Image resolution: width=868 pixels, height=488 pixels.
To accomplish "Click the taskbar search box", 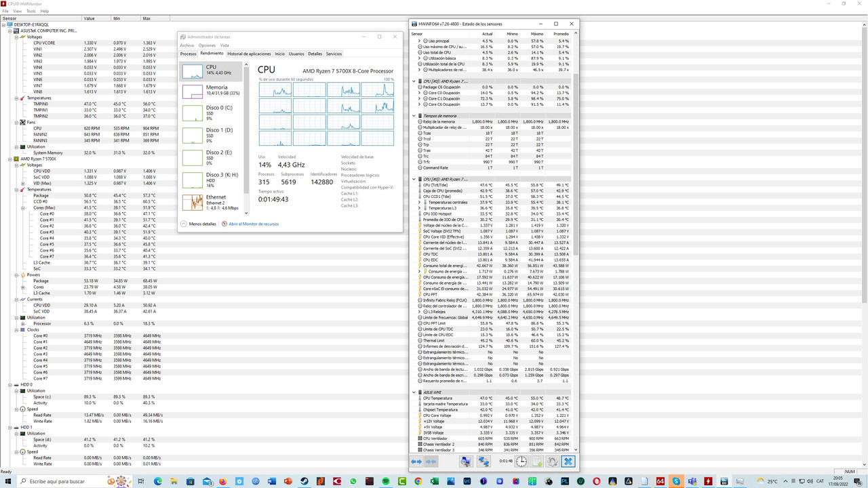I will pyautogui.click(x=75, y=481).
